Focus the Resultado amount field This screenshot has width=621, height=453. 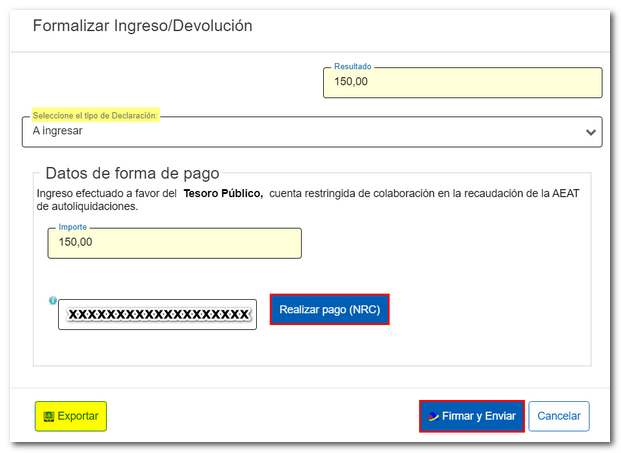pos(462,83)
